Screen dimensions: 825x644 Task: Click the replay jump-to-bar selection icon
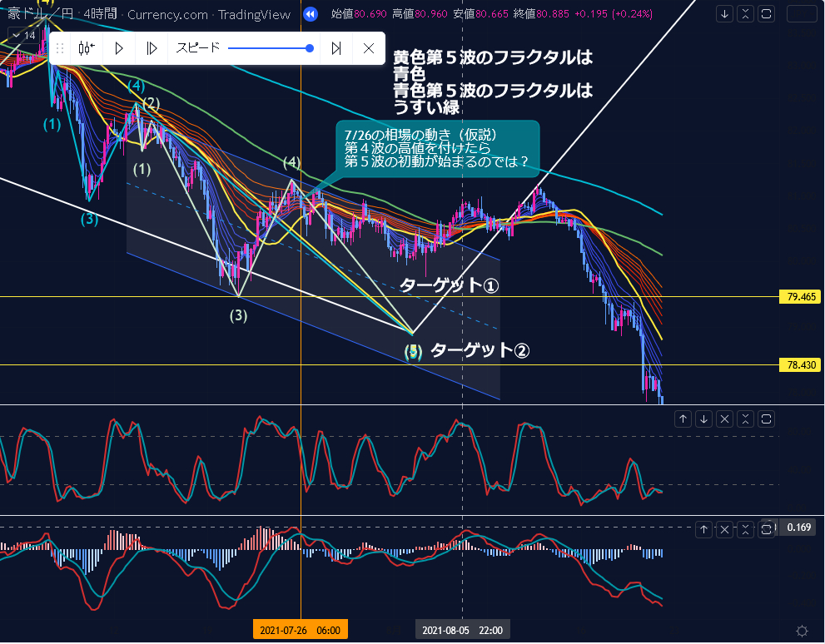(x=87, y=48)
